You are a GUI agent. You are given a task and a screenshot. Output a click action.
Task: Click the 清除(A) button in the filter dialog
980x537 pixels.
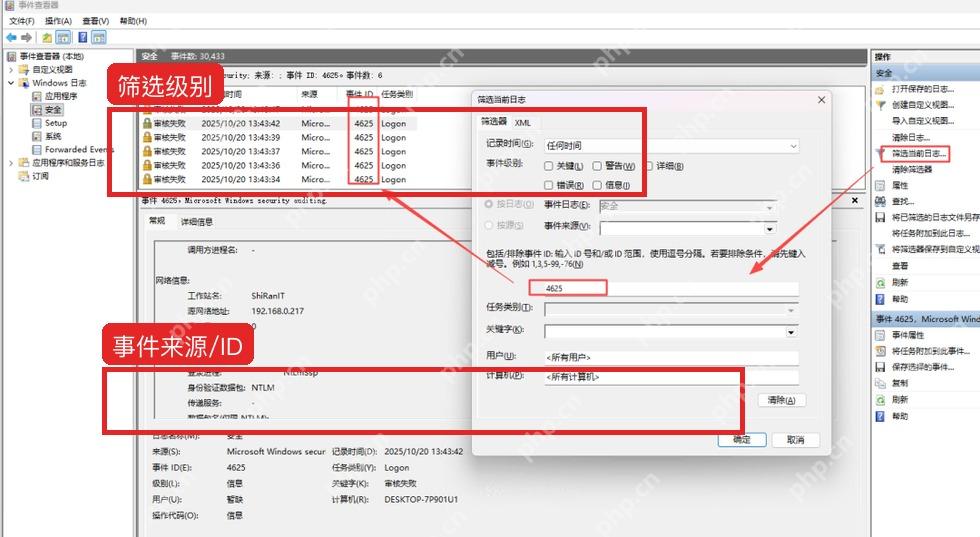pos(781,400)
